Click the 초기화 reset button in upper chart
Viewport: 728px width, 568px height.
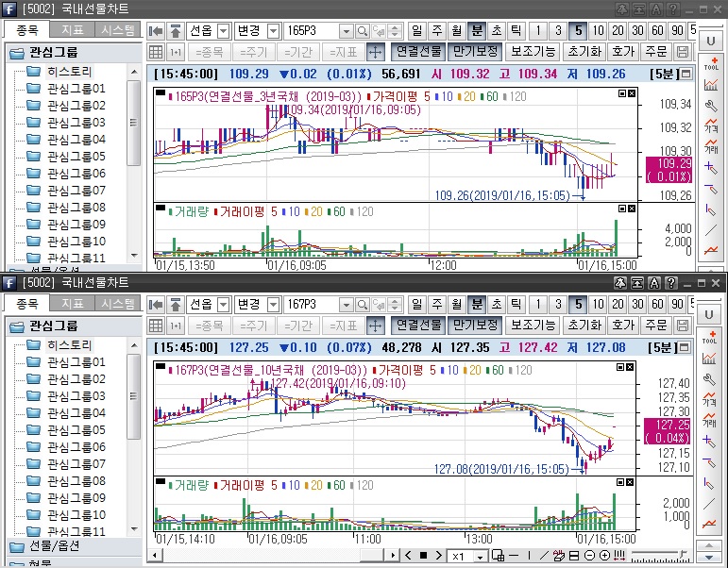click(x=585, y=52)
